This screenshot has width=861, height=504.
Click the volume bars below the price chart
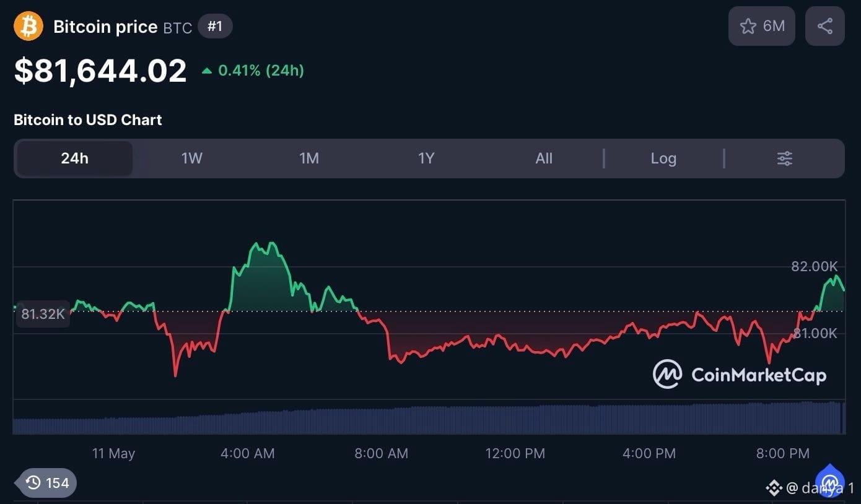pos(428,418)
